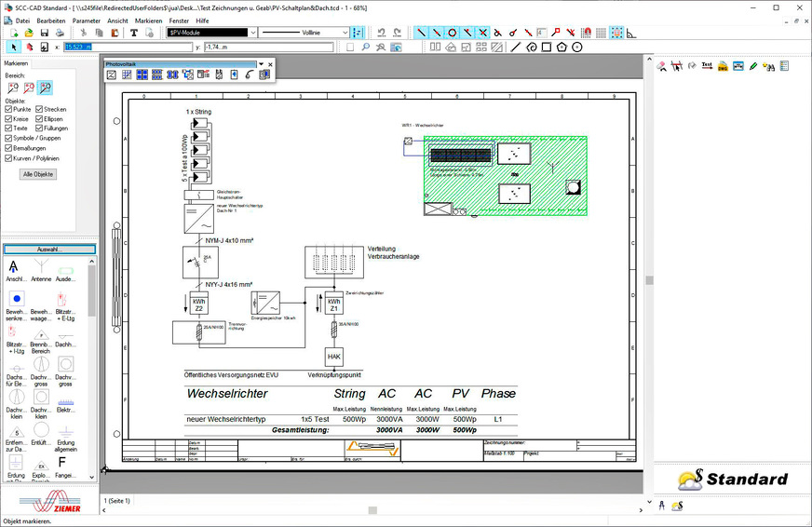812x527 pixels.
Task: Select the text tool 'T' icon
Action: click(x=134, y=33)
